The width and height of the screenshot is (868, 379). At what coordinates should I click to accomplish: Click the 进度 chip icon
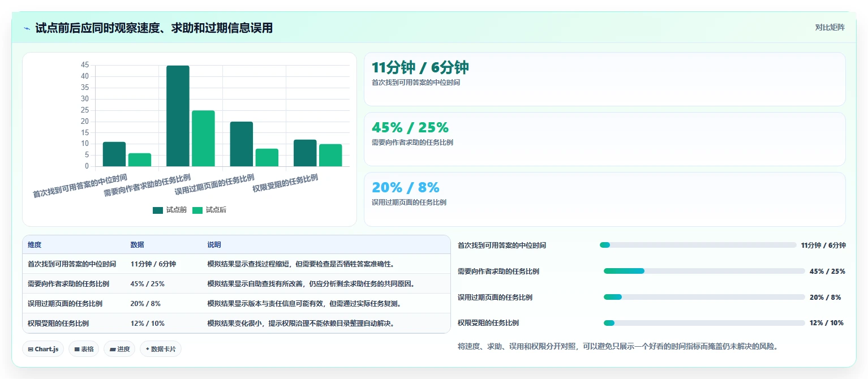[112, 350]
